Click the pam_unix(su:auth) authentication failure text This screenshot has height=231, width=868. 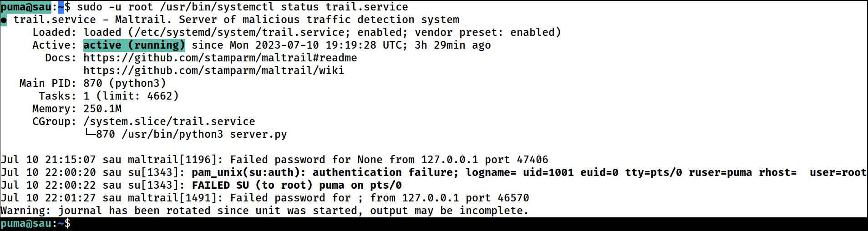tap(325, 172)
